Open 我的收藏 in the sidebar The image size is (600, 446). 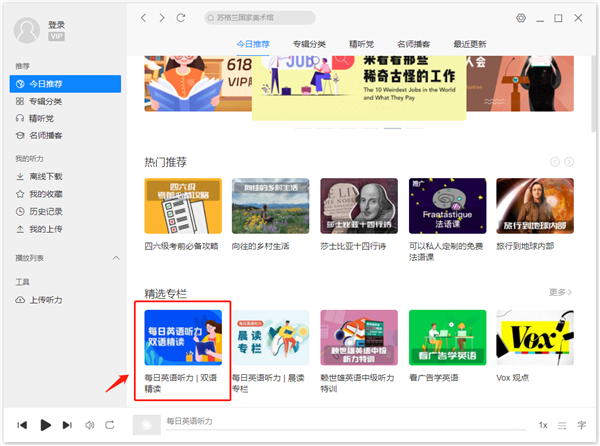(44, 194)
